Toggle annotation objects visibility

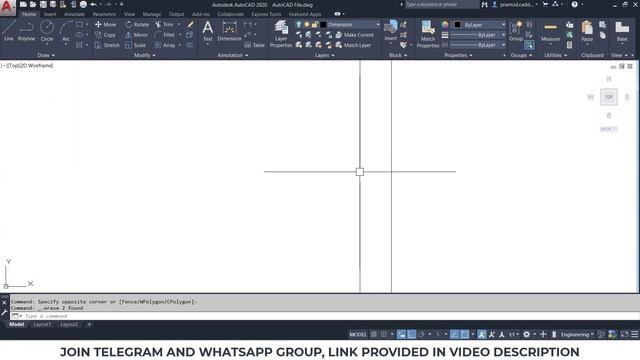(x=482, y=334)
